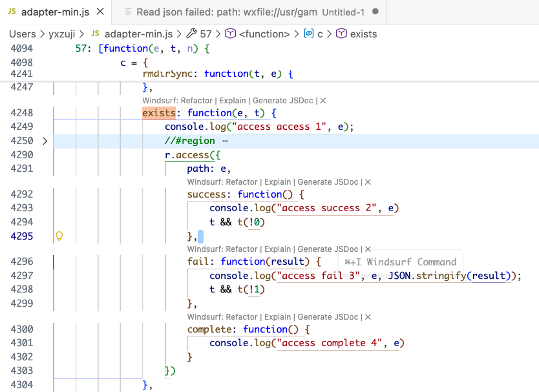Dismiss Windsurf code lens above exists function
Screen dimensions: 539x392
(322, 101)
